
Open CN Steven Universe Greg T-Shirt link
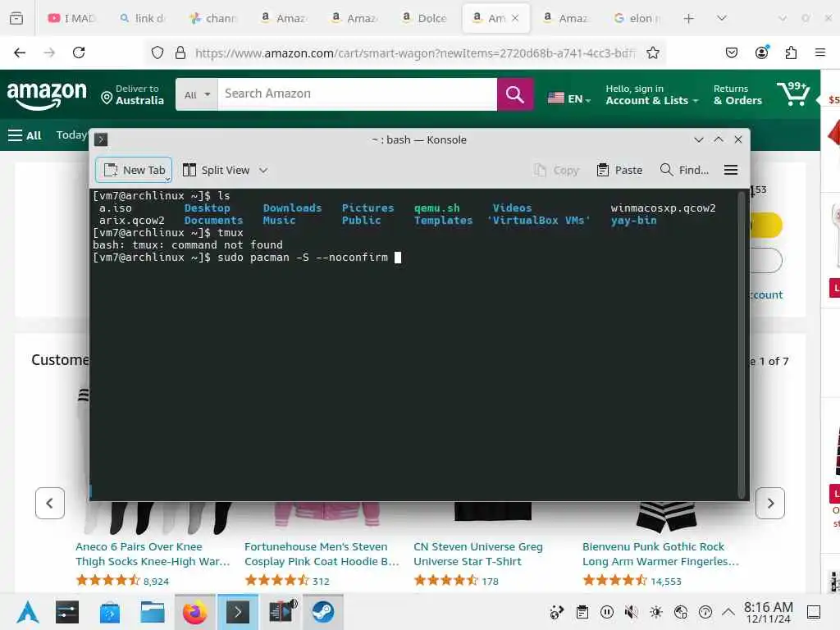pyautogui.click(x=478, y=554)
